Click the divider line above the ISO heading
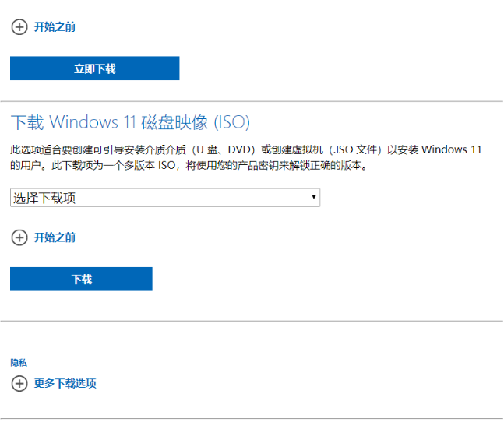504x422 pixels. 252,101
